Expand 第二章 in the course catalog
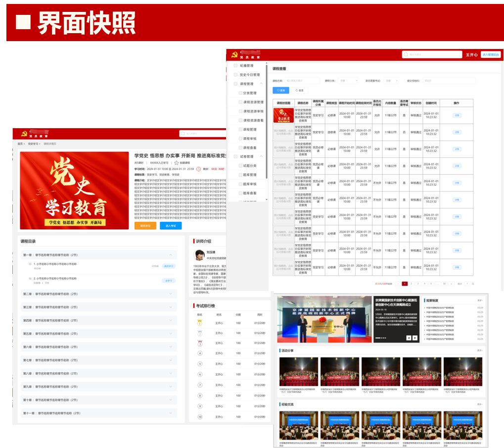 170,294
